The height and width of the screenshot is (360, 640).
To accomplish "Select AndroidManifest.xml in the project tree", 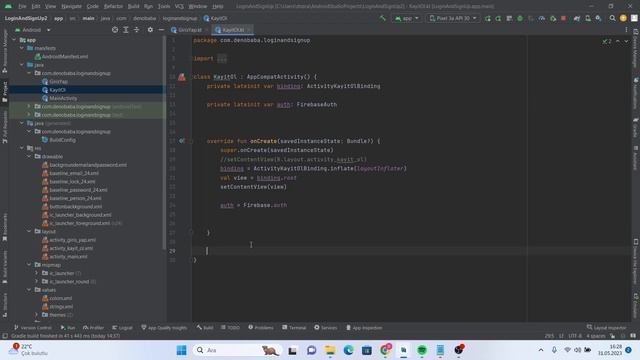I will pos(61,57).
